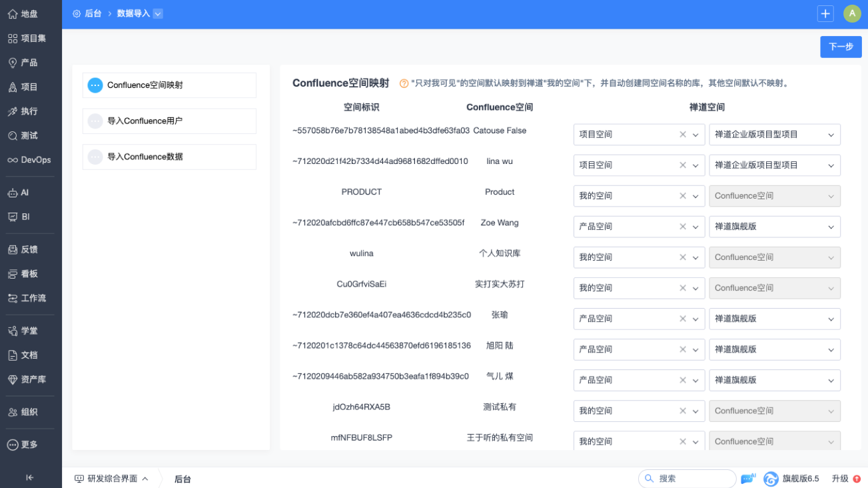
Task: Open the 资产库 diamond icon
Action: point(13,379)
